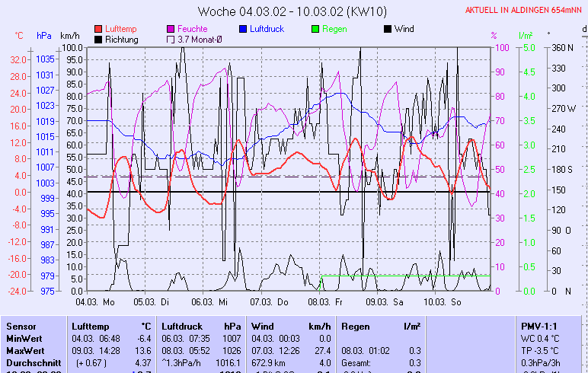Select the '04.03. Mo' date label
The width and height of the screenshot is (588, 373).
click(94, 302)
